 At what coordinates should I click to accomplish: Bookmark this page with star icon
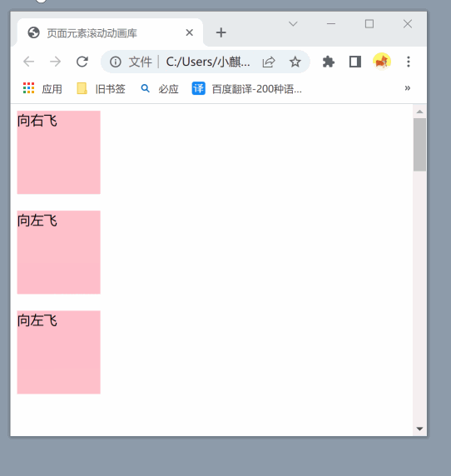[295, 62]
